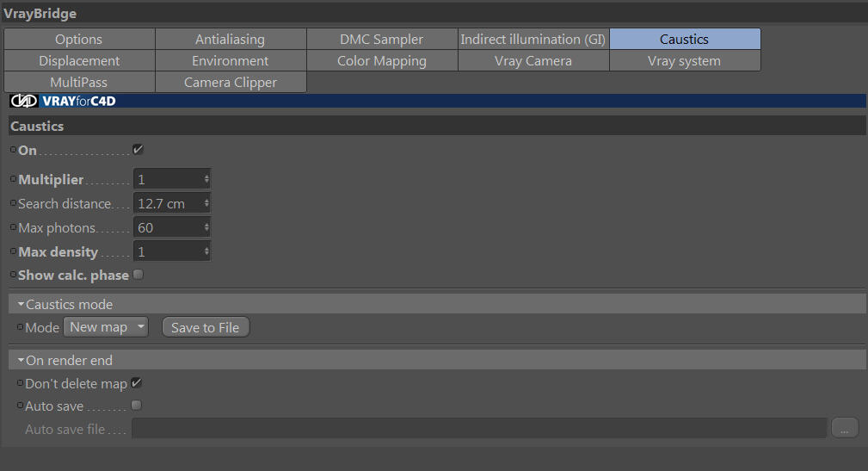Image resolution: width=868 pixels, height=471 pixels.
Task: Enable the Auto save checkbox
Action: point(136,405)
